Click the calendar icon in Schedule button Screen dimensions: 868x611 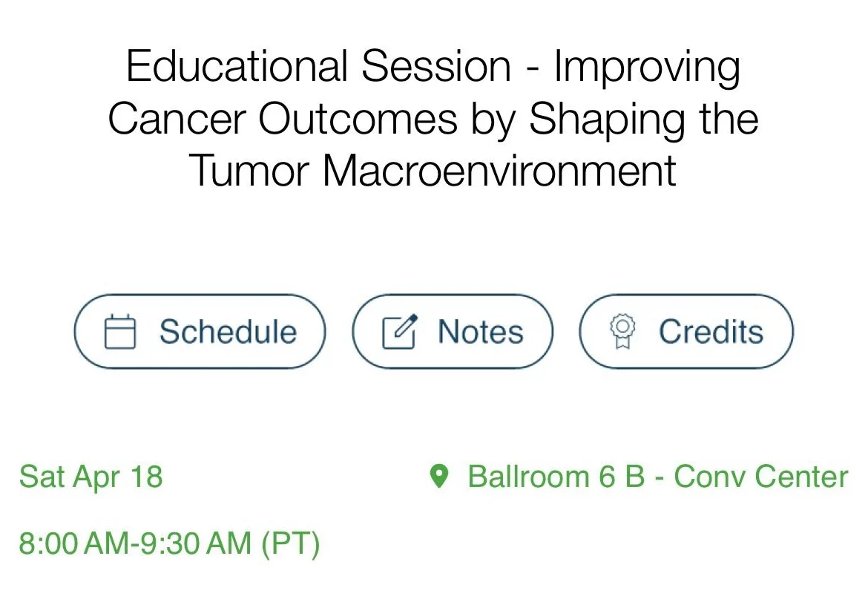pos(119,332)
